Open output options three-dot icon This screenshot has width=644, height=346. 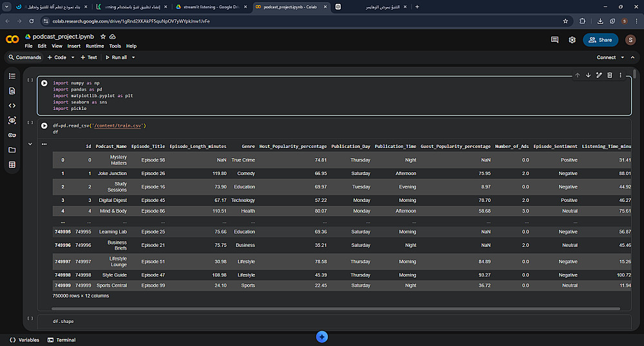pos(44,144)
